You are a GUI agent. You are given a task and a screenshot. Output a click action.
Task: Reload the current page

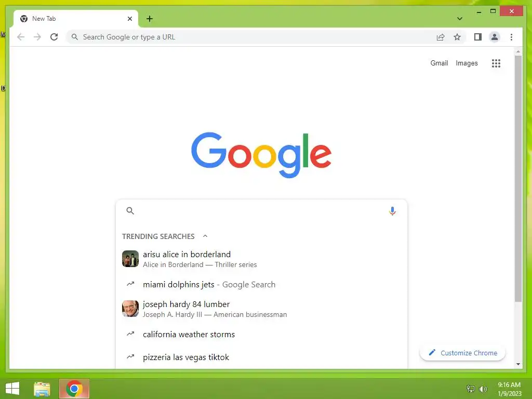pos(54,37)
